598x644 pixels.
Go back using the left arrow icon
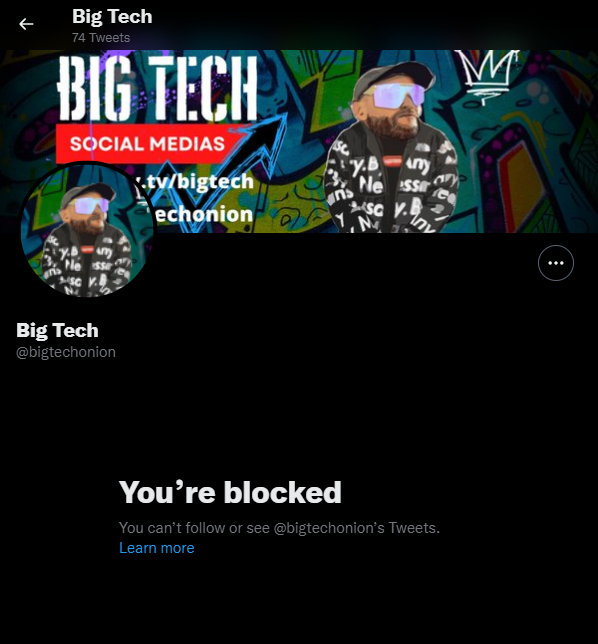click(26, 24)
